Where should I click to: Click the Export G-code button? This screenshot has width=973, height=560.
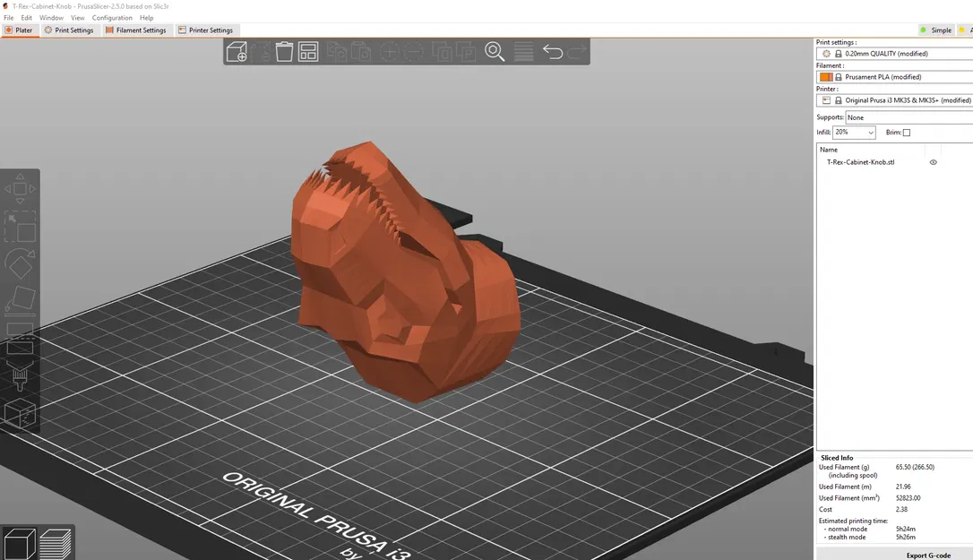927,556
